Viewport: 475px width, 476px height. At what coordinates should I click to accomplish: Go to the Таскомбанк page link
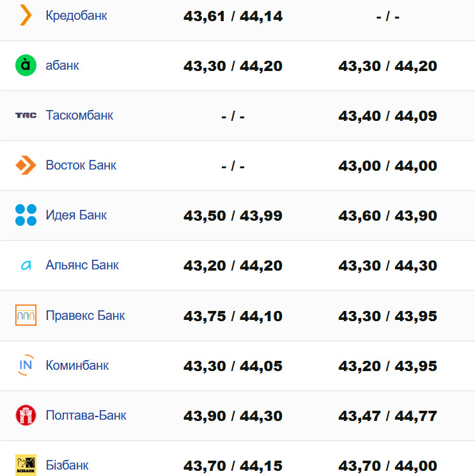(79, 115)
